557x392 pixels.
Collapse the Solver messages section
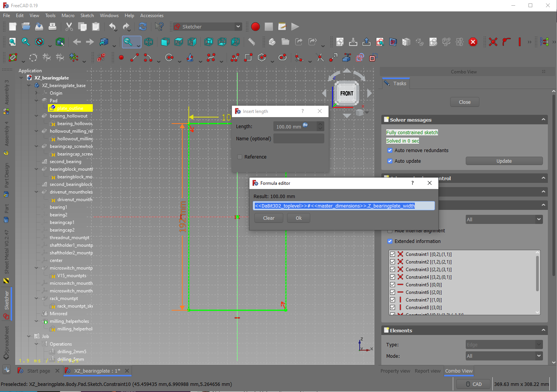tap(543, 120)
